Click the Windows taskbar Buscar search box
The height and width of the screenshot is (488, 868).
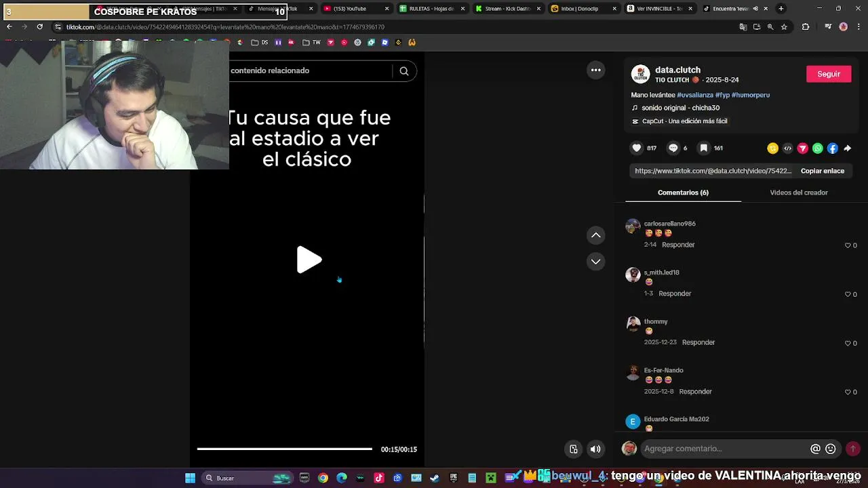pyautogui.click(x=248, y=478)
